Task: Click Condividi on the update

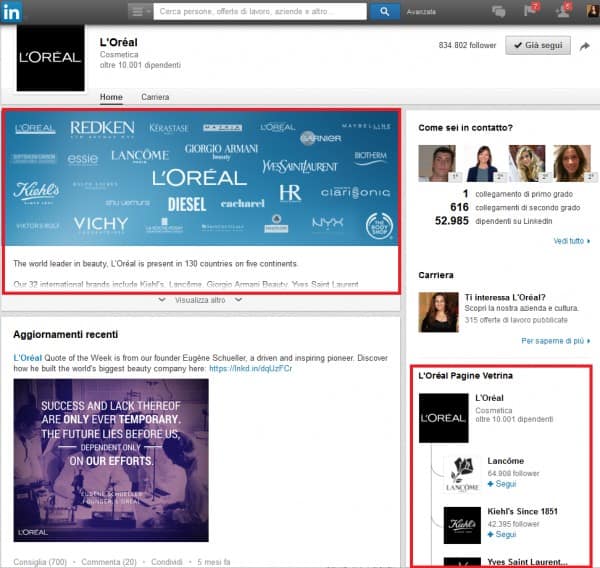Action: coord(166,562)
